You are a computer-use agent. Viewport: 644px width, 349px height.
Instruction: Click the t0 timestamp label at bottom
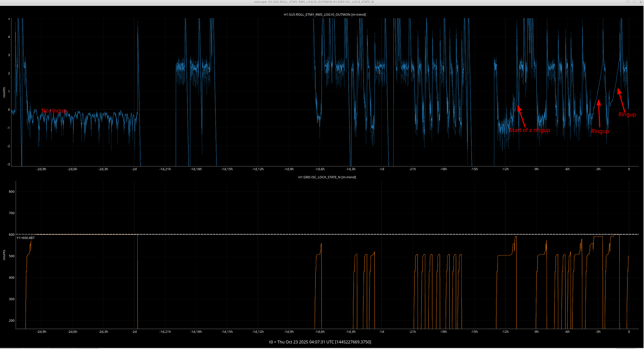coord(320,342)
